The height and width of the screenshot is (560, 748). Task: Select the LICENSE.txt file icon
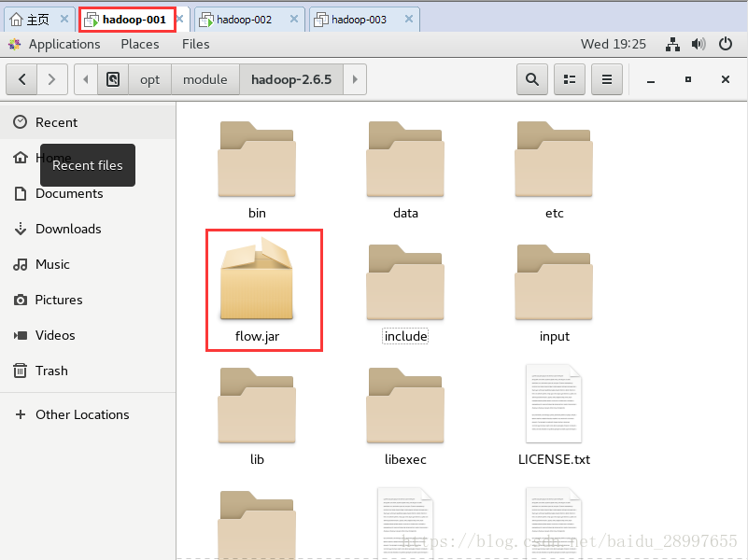coord(554,404)
